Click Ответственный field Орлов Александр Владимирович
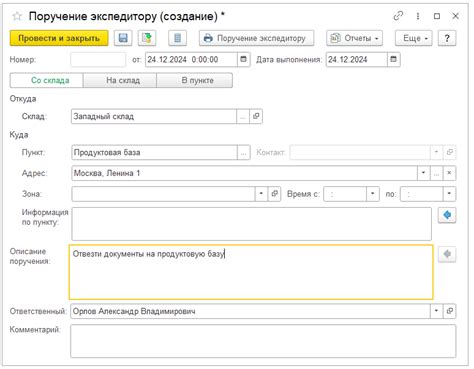Screen dimensions: 474x369 [x=250, y=311]
